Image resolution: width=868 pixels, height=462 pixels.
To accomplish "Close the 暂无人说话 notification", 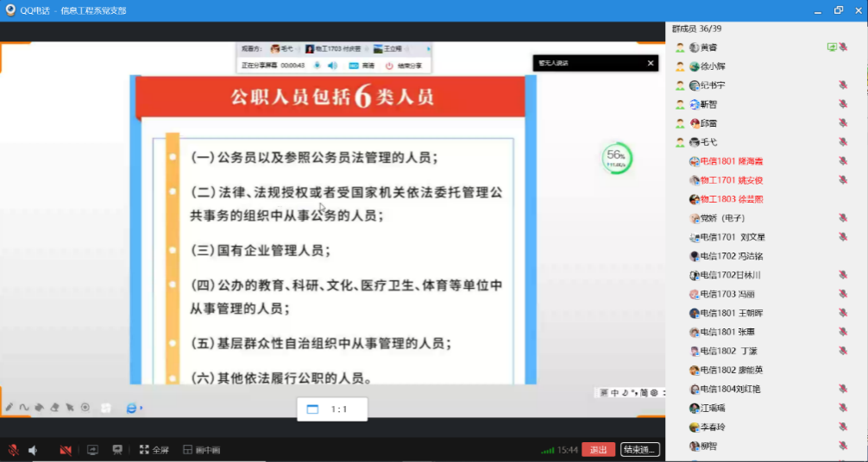I will (651, 63).
